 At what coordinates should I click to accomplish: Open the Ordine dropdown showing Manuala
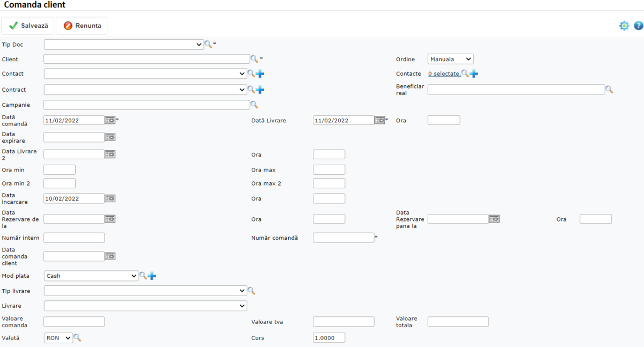click(450, 59)
